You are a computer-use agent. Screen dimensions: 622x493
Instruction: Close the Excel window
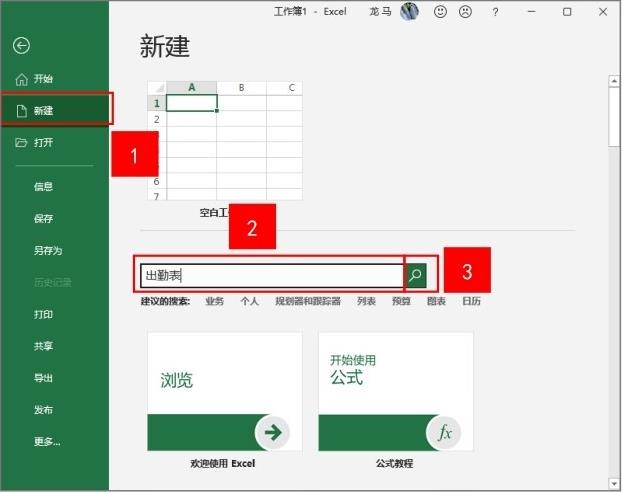point(603,12)
